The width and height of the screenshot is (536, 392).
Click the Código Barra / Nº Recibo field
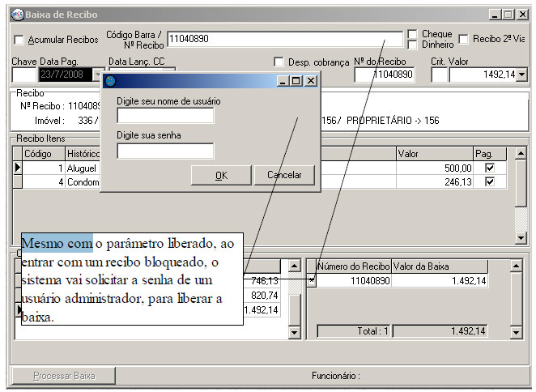[283, 38]
